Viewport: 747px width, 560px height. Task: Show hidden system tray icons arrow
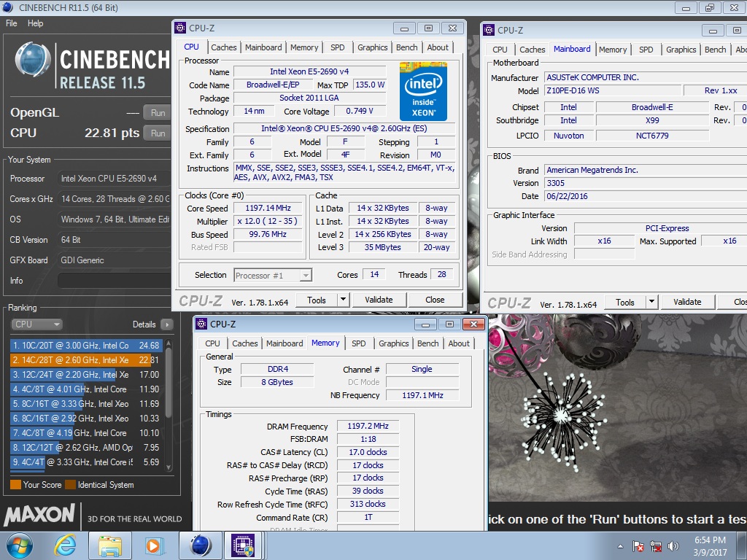[620, 546]
